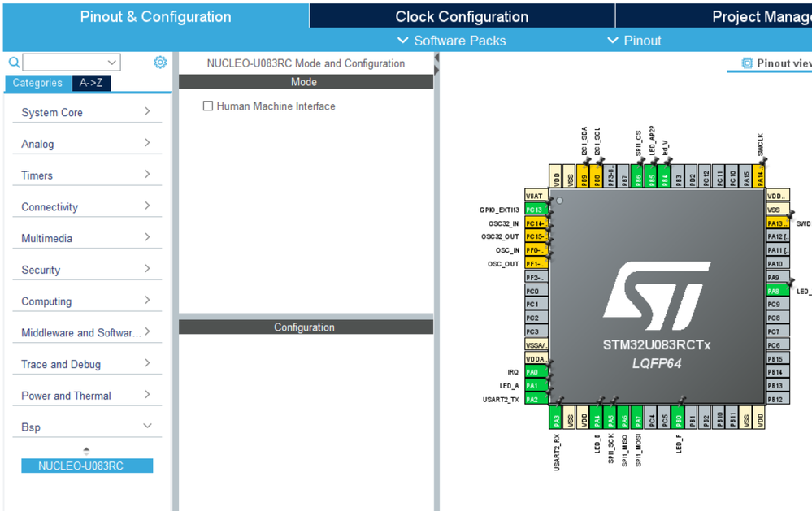Expand the Connectivity category

tap(87, 206)
